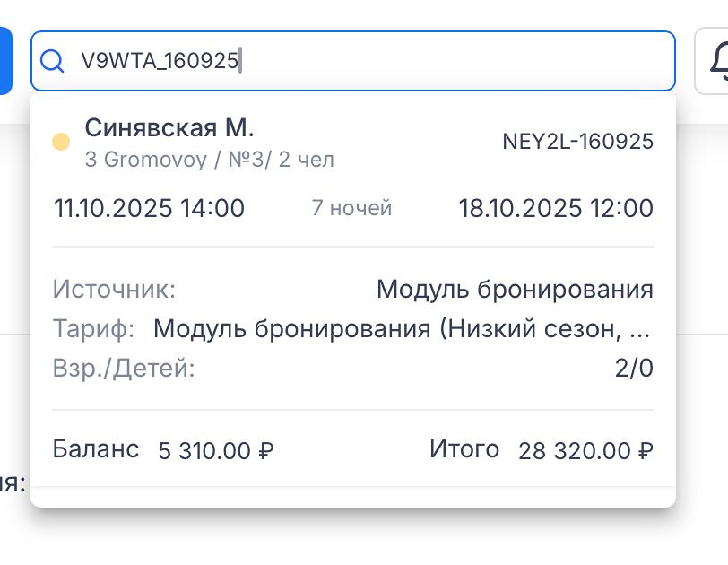Image resolution: width=728 pixels, height=565 pixels.
Task: Click total amount 28 320.00 ₽
Action: tap(585, 450)
